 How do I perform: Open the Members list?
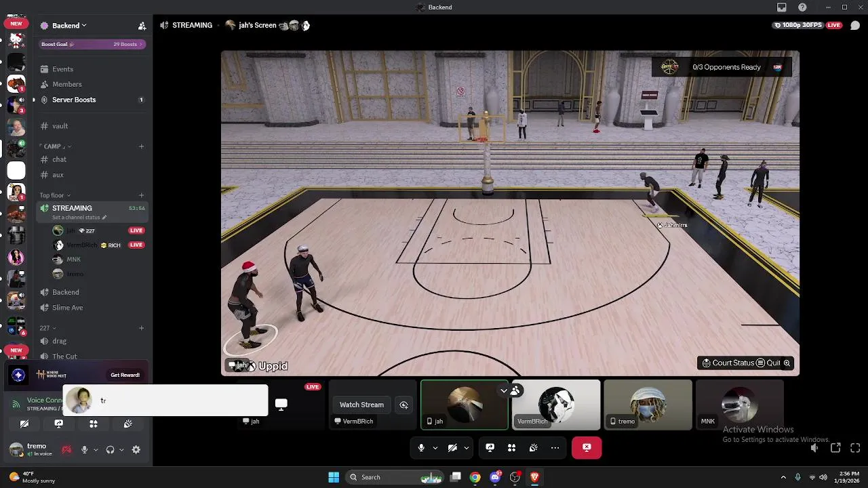[92, 84]
